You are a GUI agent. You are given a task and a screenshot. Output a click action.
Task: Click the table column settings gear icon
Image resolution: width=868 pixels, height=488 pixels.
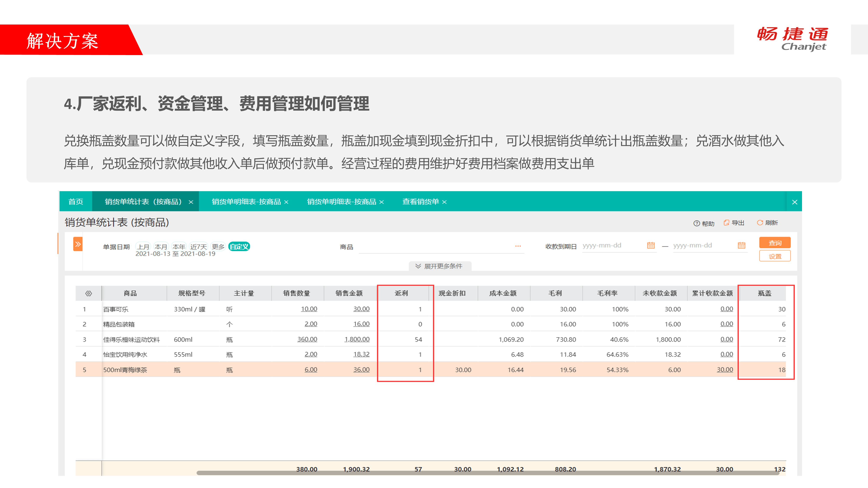point(89,293)
